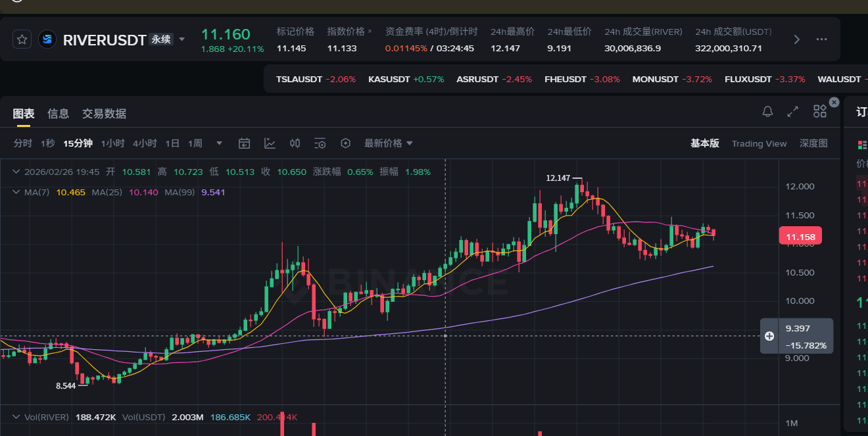Click the order book display mode icon

coord(861,145)
